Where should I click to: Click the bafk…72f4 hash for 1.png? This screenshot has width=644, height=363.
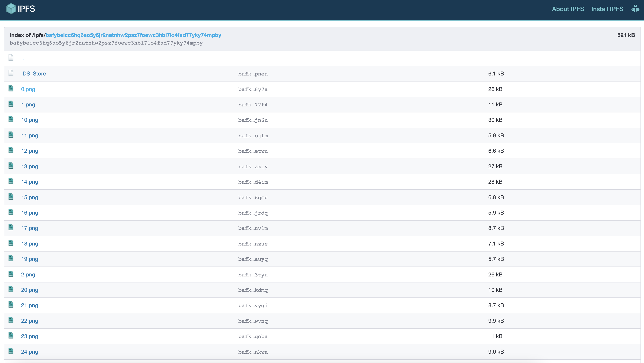tap(253, 105)
